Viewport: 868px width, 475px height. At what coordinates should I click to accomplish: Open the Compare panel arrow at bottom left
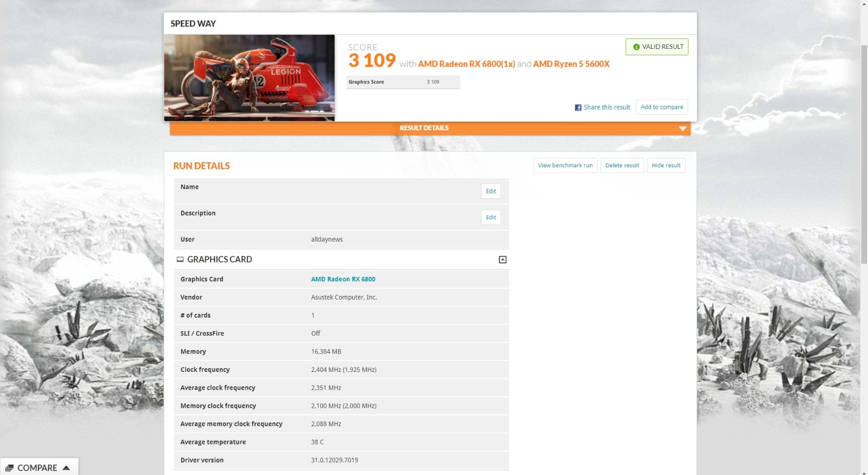click(66, 468)
